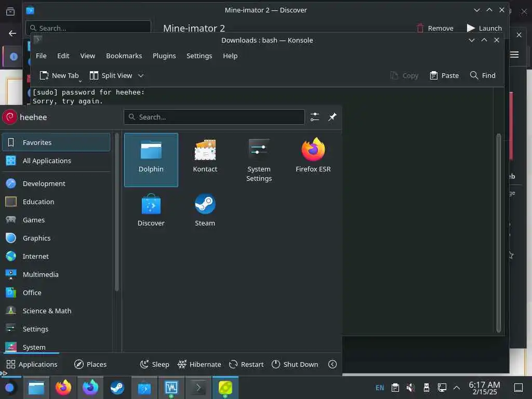
Task: Click the Sleep button
Action: click(x=155, y=364)
